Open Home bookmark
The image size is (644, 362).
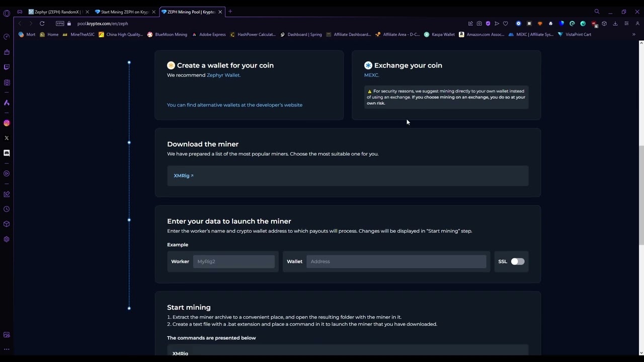49,35
